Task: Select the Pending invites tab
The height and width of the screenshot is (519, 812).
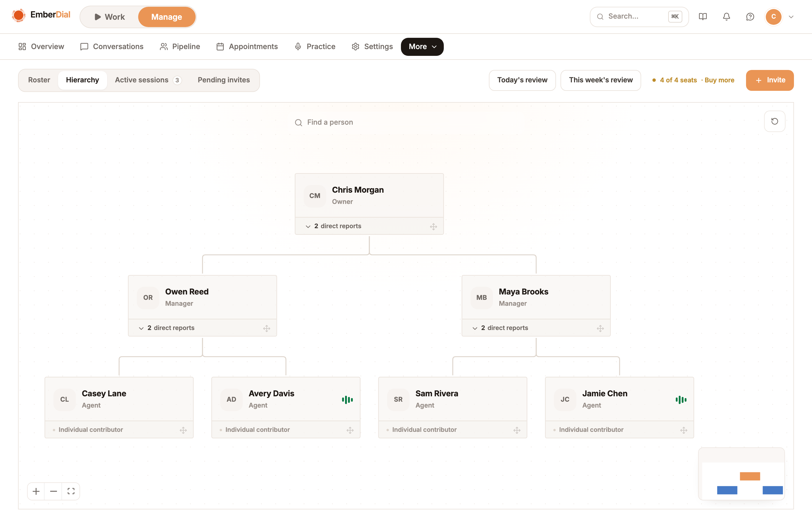Action: click(224, 80)
